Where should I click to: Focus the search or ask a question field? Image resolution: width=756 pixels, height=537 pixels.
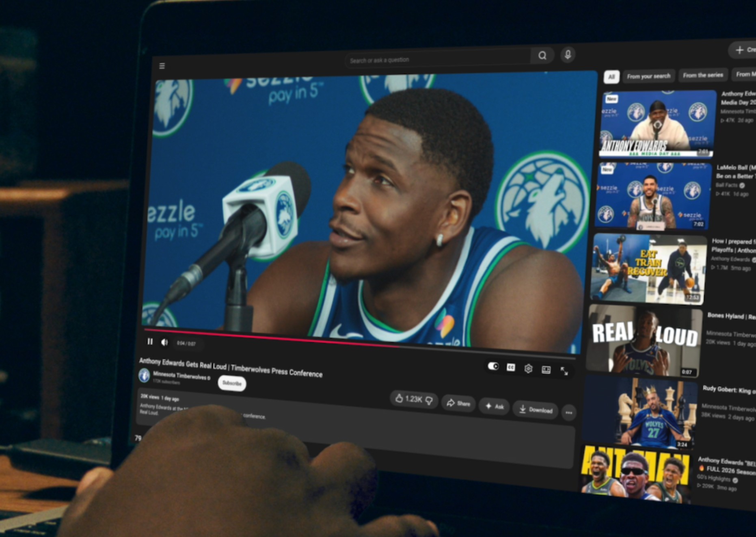tap(438, 59)
